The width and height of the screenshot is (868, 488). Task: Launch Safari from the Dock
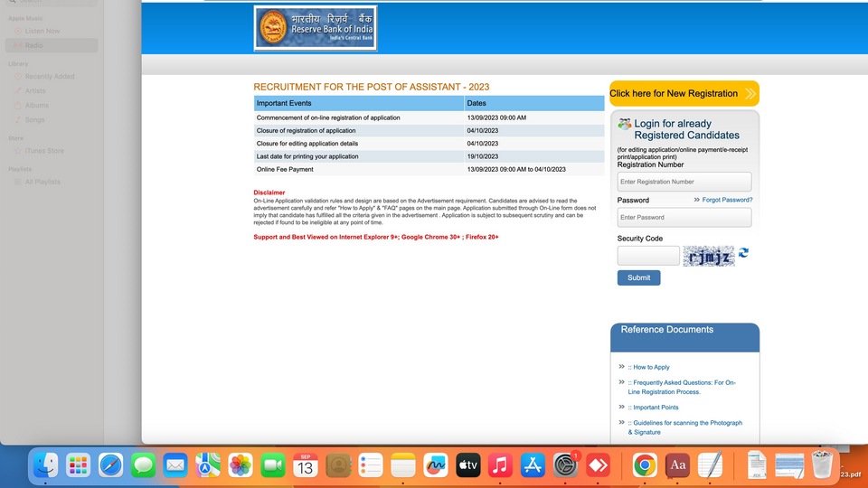(x=110, y=465)
